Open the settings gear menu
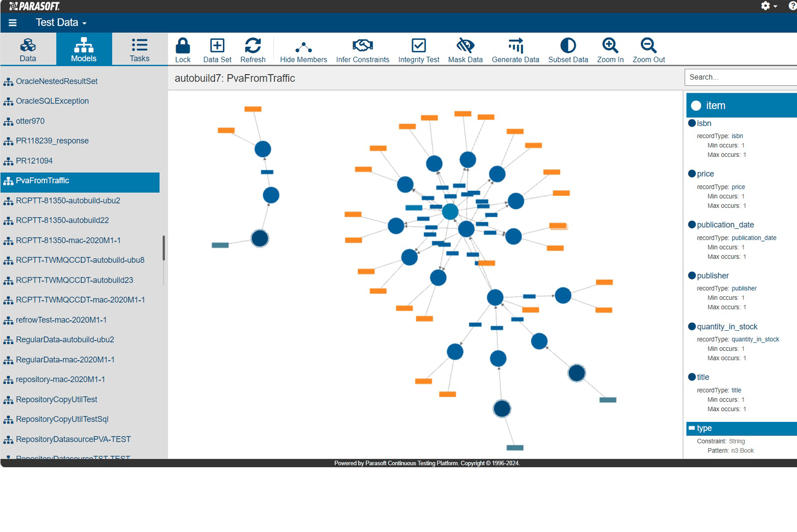This screenshot has width=797, height=532. 766,6
